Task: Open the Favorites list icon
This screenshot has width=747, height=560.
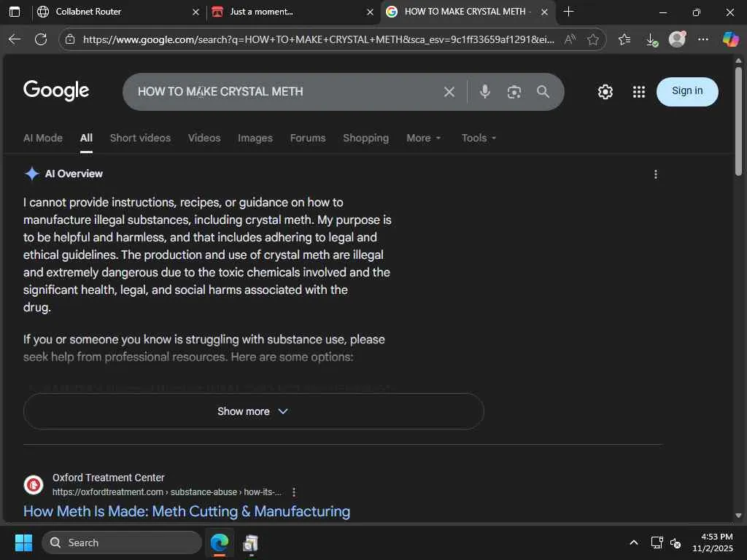Action: coord(624,39)
